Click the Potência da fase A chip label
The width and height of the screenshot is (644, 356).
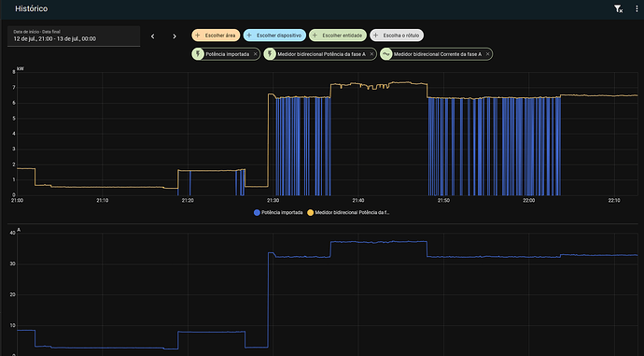321,54
